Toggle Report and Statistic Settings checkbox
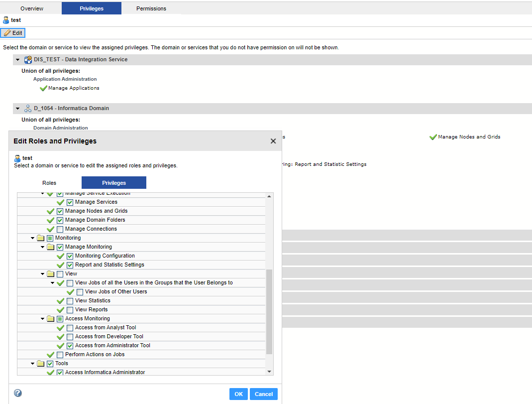The image size is (532, 404). pos(70,265)
